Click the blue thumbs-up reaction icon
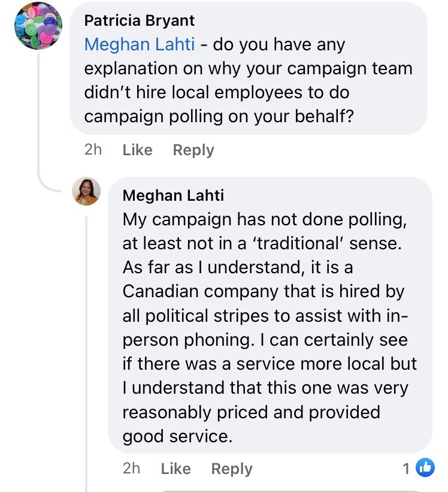Screen dimensions: 448x492 425,468
